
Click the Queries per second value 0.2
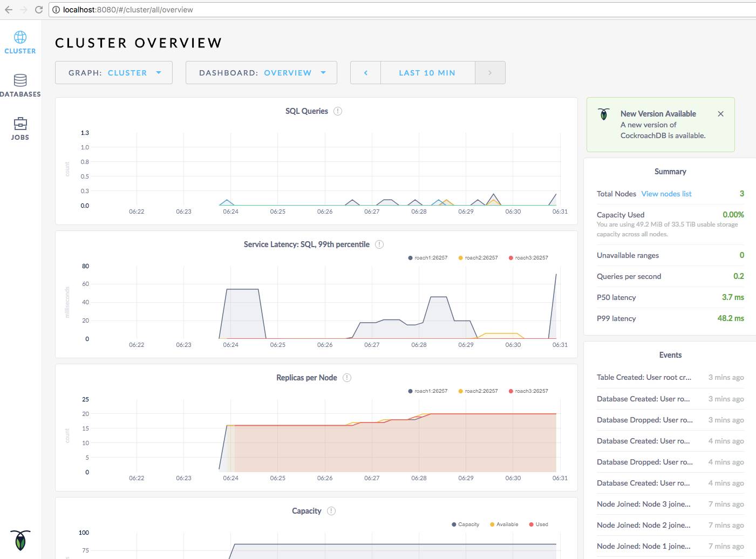pyautogui.click(x=739, y=276)
